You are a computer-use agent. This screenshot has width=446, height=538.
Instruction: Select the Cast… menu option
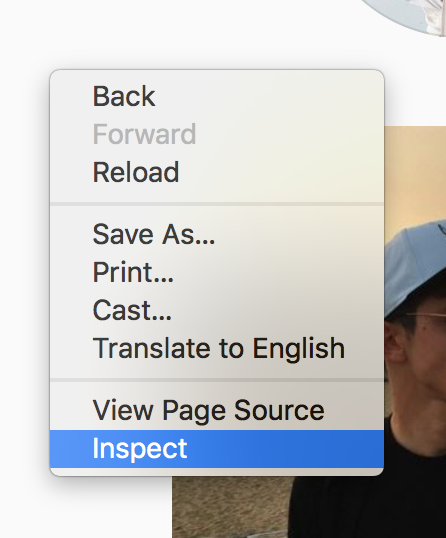217,311
